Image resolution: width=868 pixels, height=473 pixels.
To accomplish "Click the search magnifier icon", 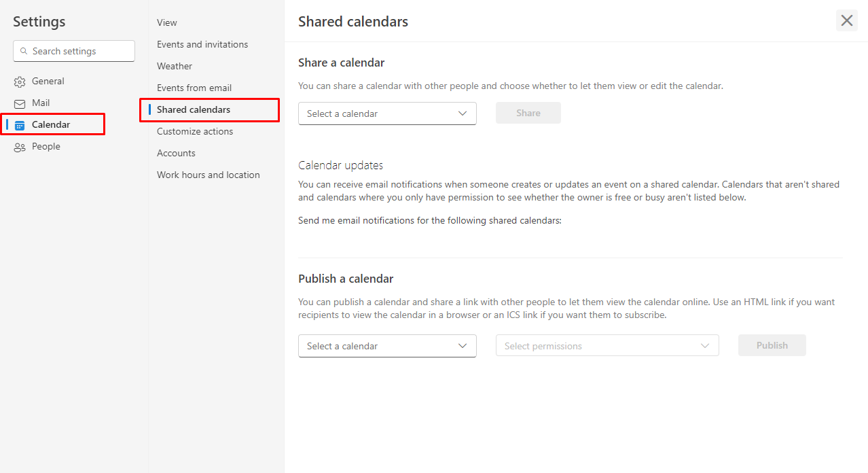I will point(24,51).
